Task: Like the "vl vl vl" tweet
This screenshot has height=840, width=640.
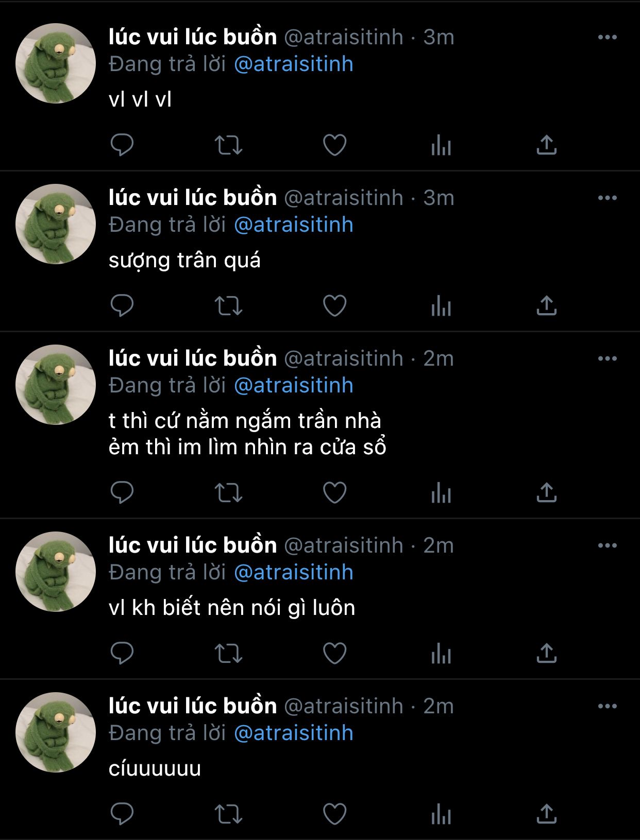Action: [x=334, y=145]
